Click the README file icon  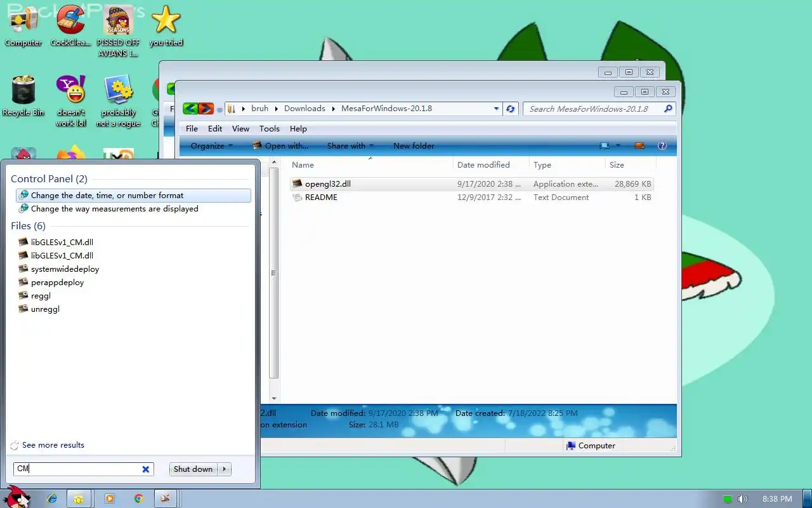[298, 197]
